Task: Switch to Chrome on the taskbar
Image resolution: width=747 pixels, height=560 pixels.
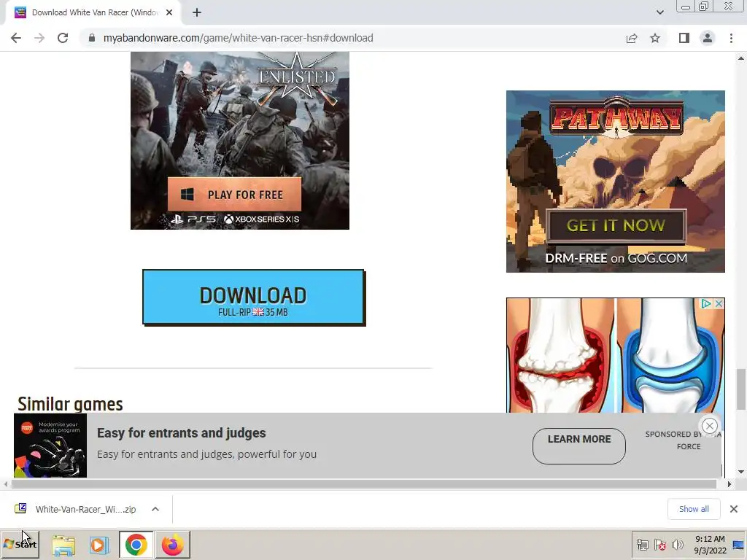Action: (x=136, y=545)
